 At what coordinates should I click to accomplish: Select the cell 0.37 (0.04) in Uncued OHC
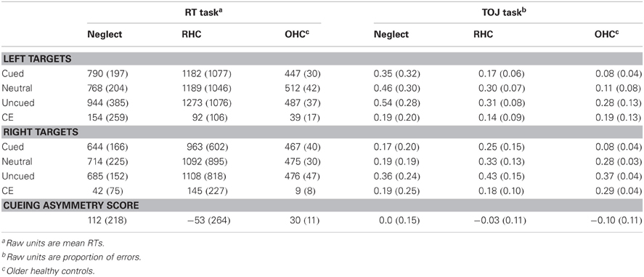(x=618, y=176)
